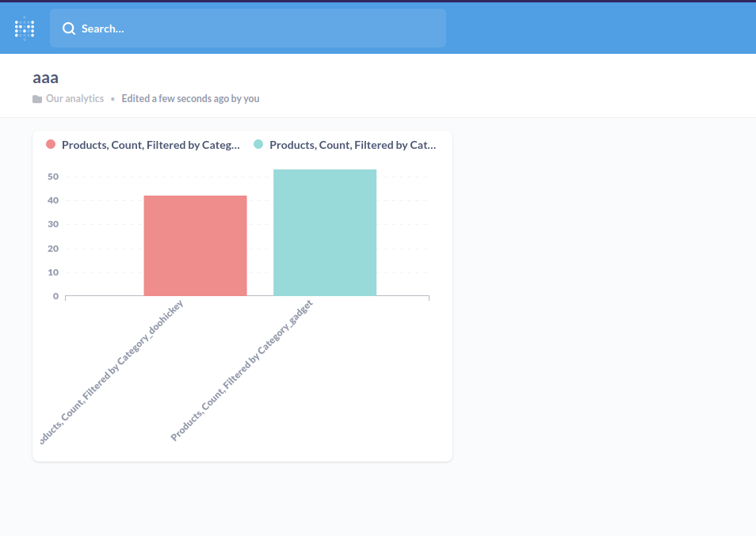Click 'Edited a few seconds ago by you'

[190, 98]
